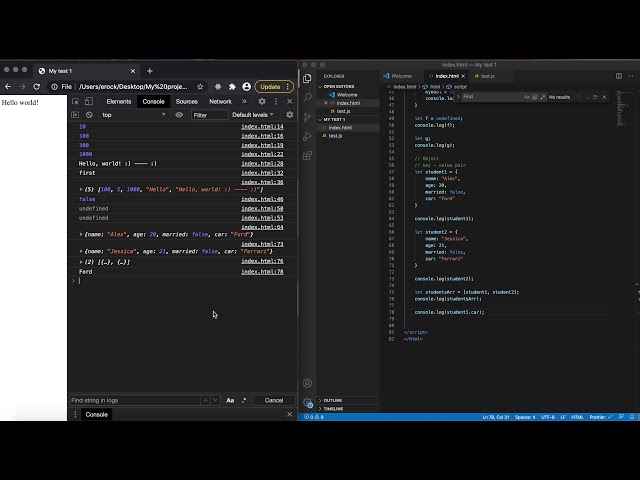Expand the logged Jessica object
Image resolution: width=640 pixels, height=480 pixels.
pos(81,251)
